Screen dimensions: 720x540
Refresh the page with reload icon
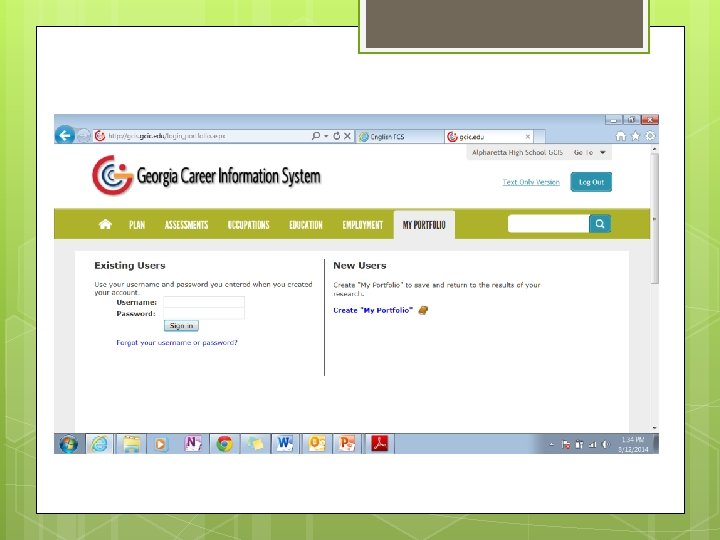[337, 136]
